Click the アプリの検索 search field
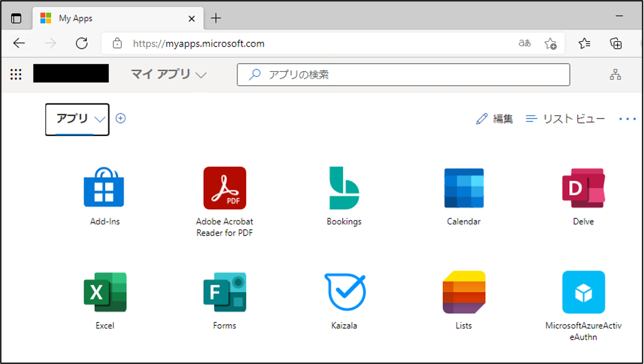Screen dimensions: 644x364 [x=404, y=74]
